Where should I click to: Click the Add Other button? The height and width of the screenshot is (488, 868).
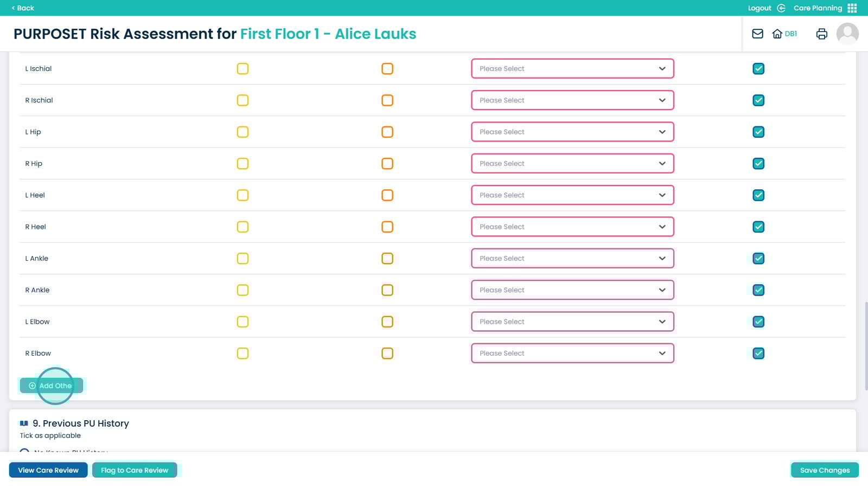coord(52,386)
